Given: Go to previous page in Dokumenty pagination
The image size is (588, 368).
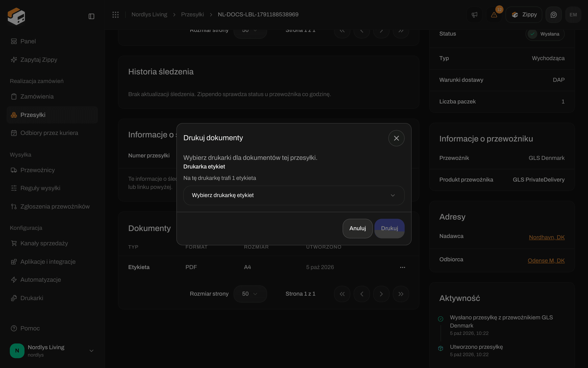Looking at the screenshot, I should point(362,294).
